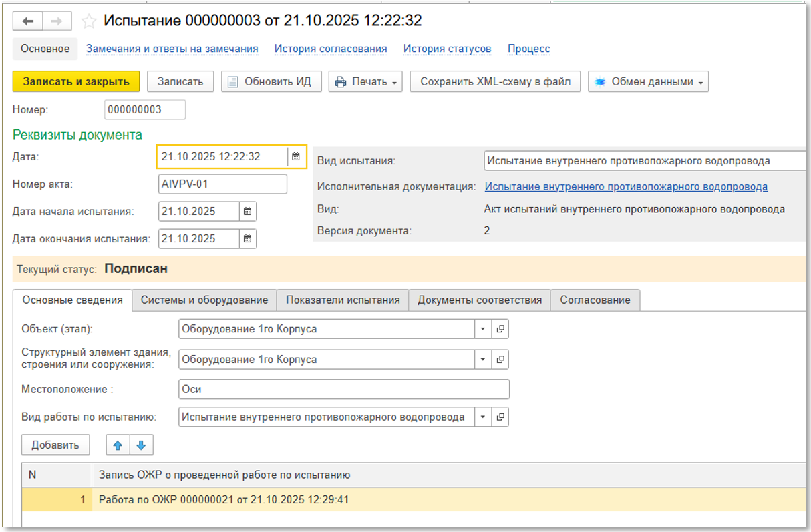
Task: Open the Печать dropdown menu
Action: [365, 82]
